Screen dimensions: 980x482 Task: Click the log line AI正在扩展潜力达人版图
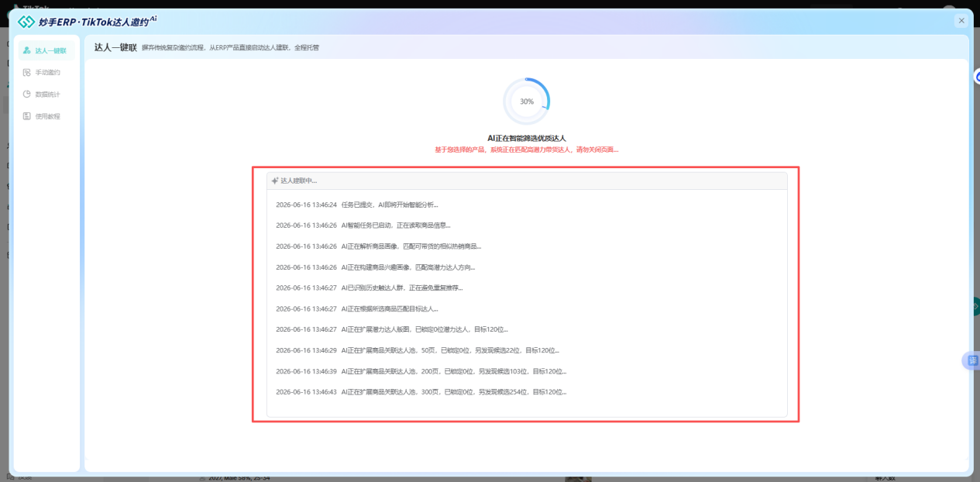click(392, 329)
